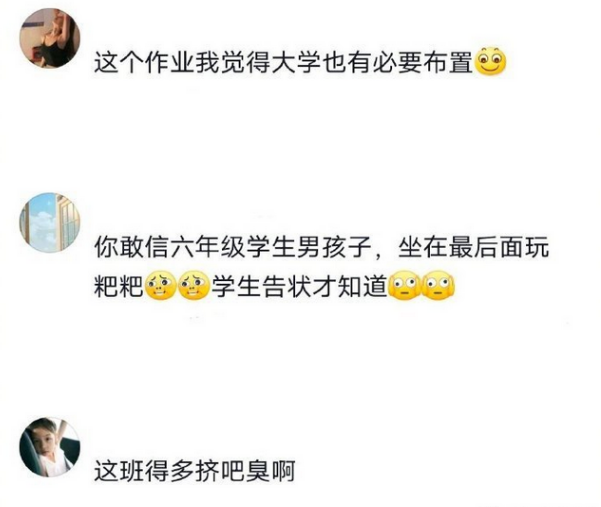
Task: Click the first wide-eyed emoji after 知道
Action: point(404,286)
